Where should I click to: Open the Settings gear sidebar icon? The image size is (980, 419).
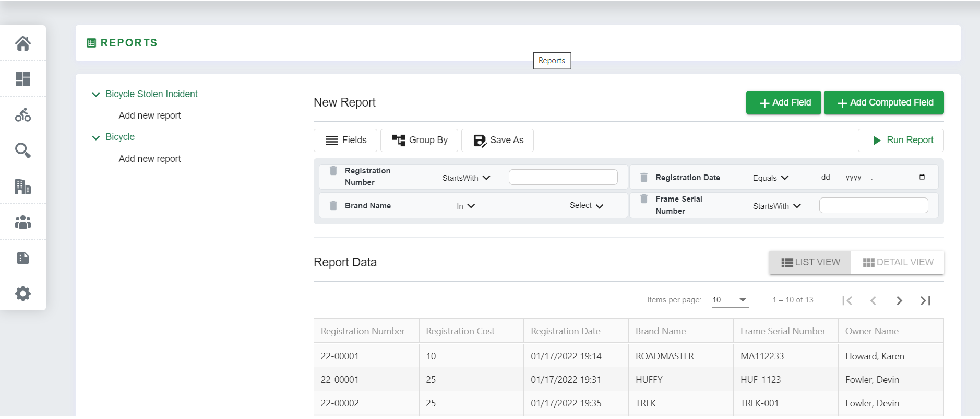tap(23, 294)
